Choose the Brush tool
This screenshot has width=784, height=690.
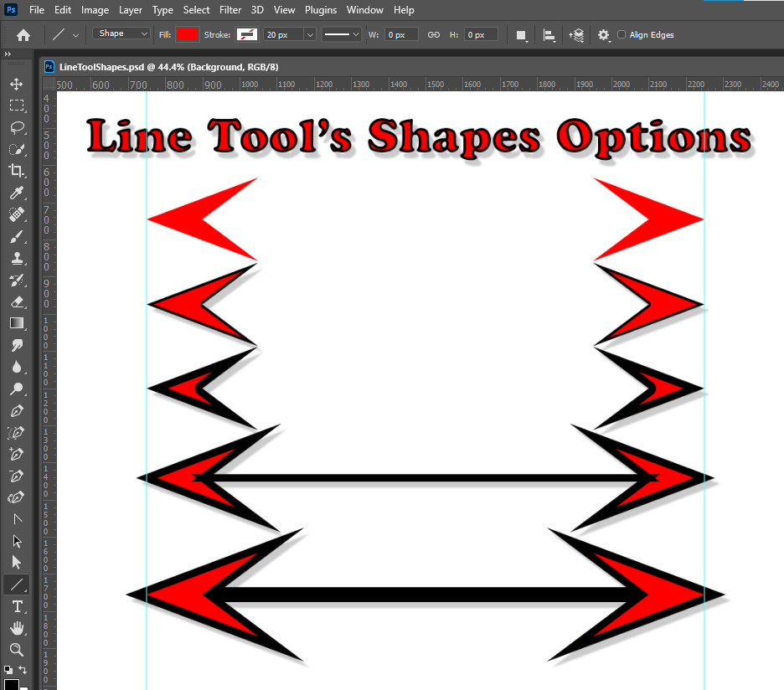pos(17,236)
